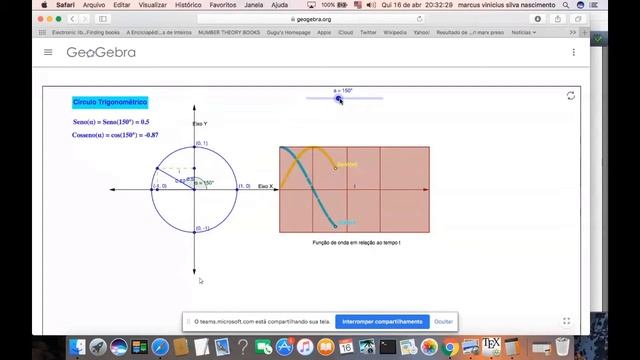
Task: Click the slider track right of knob
Action: [x=362, y=98]
